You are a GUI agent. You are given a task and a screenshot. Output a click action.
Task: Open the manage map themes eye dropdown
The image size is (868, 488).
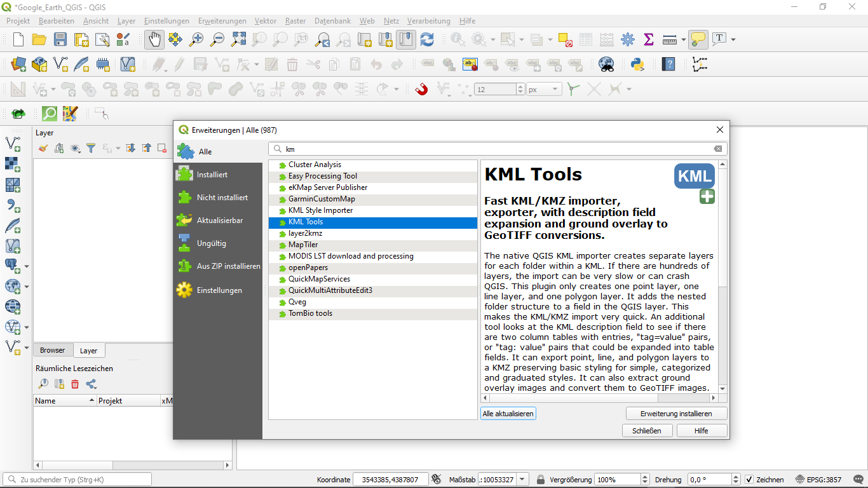(x=76, y=148)
